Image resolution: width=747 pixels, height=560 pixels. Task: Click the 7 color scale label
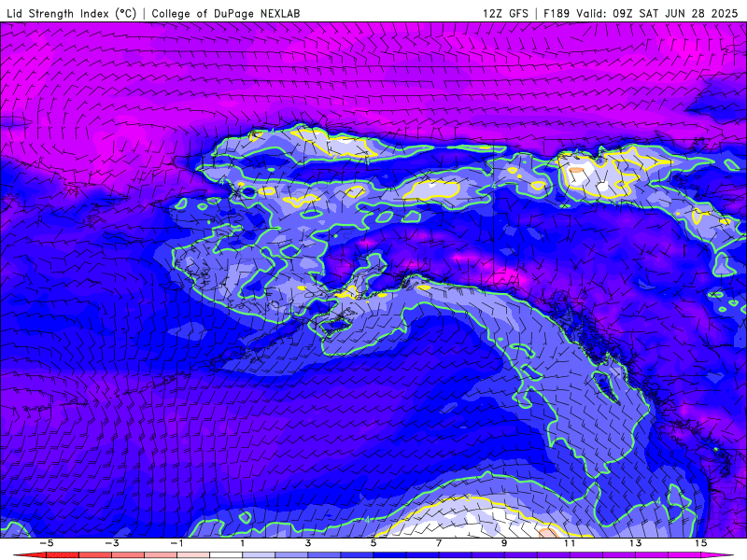point(439,543)
